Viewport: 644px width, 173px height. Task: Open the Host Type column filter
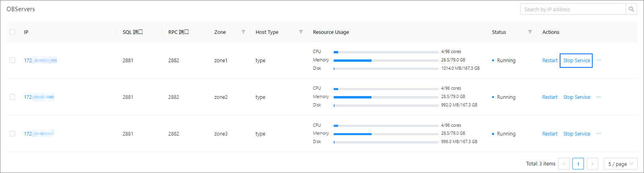(301, 32)
